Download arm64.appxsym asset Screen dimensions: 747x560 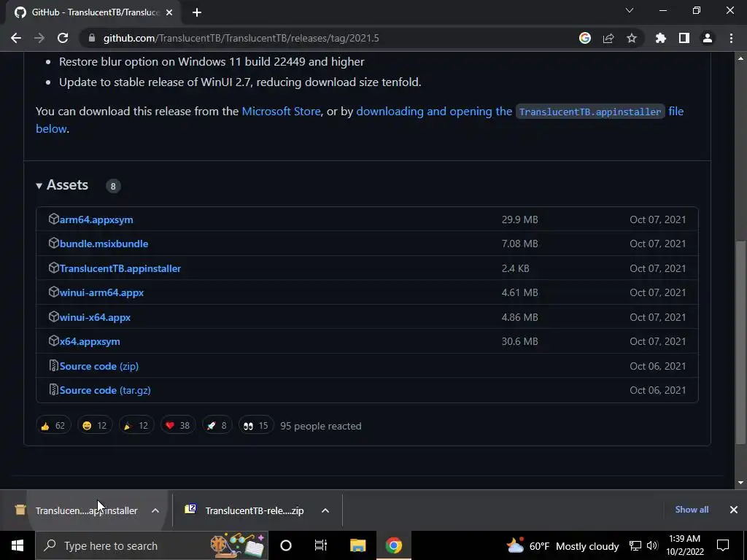[x=96, y=219]
